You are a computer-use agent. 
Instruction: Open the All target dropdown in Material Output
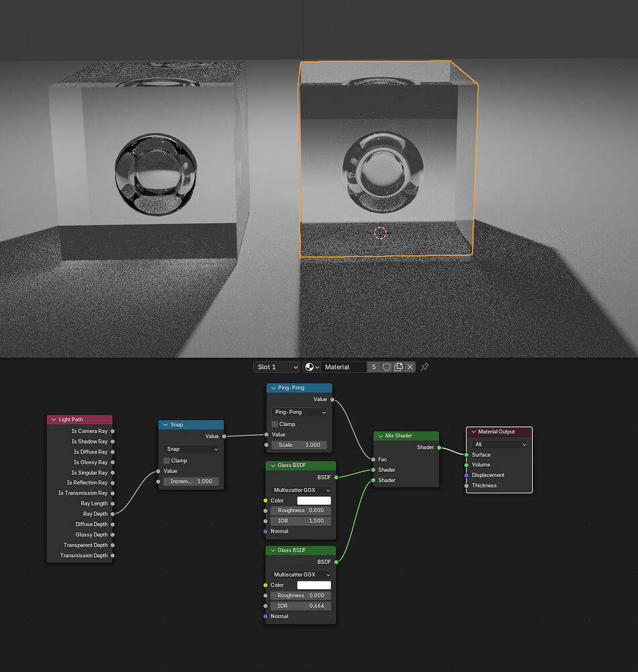point(499,444)
